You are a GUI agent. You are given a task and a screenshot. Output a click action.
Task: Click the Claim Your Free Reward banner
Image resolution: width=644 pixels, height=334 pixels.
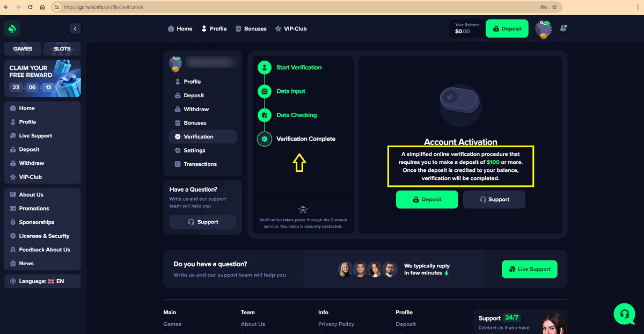point(42,78)
